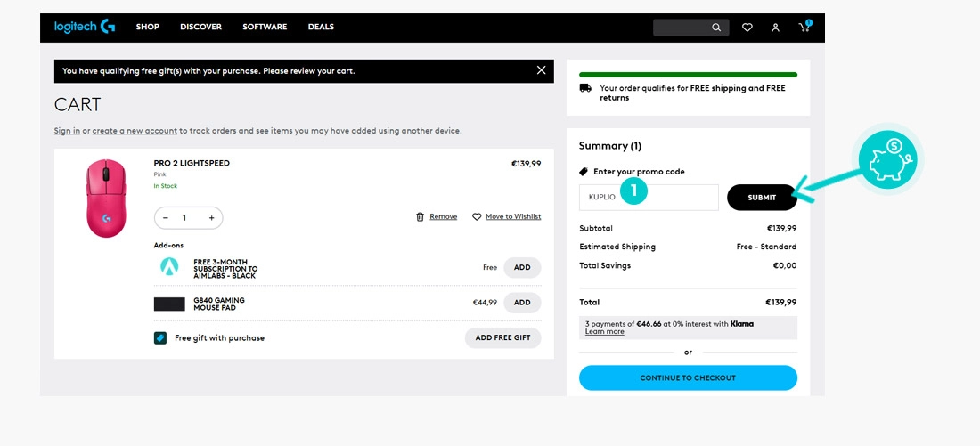The width and height of the screenshot is (980, 446).
Task: Dismiss the free gift notification banner
Action: click(542, 70)
